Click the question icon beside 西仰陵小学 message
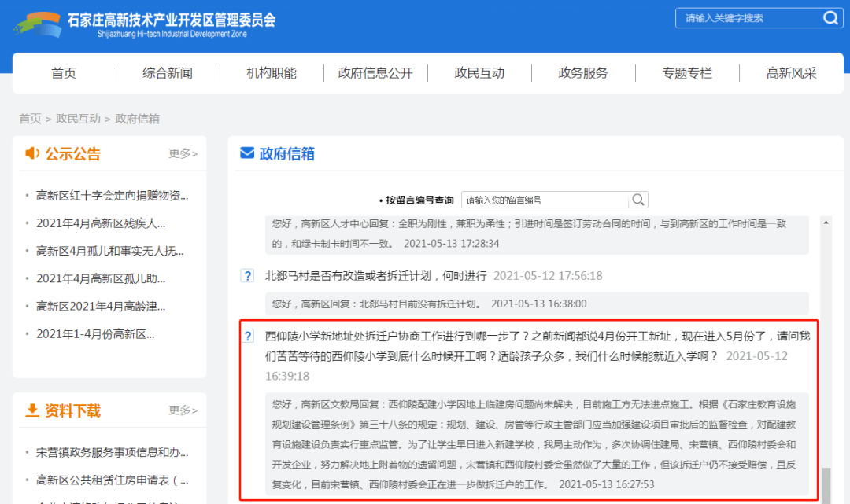Screen dimensions: 850x504 [249, 336]
